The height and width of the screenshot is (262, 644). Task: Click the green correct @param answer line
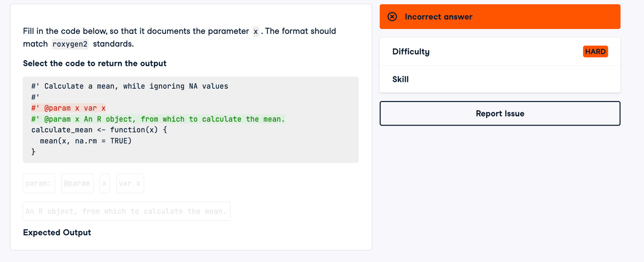tap(158, 119)
